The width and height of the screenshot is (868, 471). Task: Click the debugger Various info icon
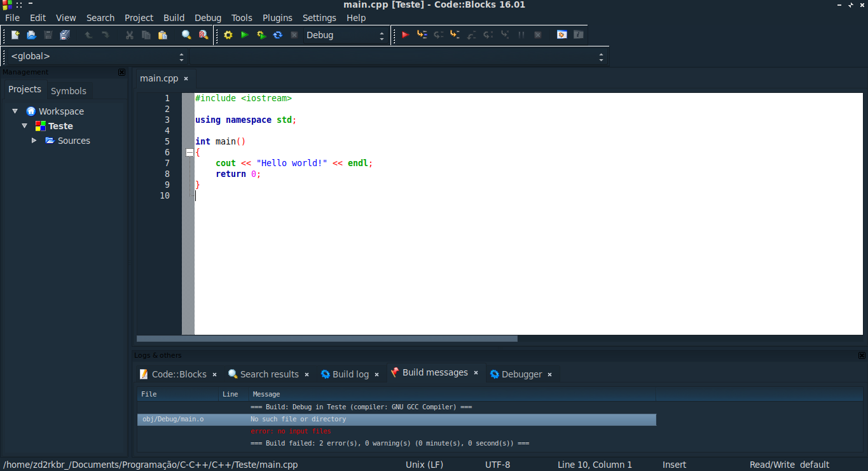click(578, 35)
